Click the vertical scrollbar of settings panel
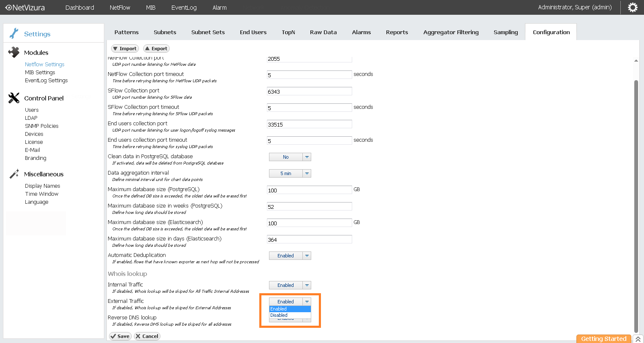Viewport: 644px width, 343px height. tap(636, 203)
